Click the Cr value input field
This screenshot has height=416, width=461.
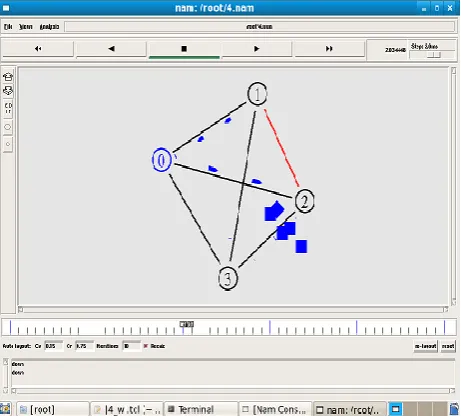tap(85, 346)
